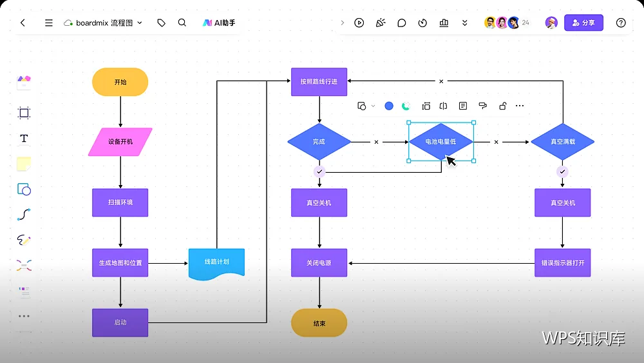Viewport: 644px width, 363px height.
Task: Open the border color swatch
Action: pos(406,106)
